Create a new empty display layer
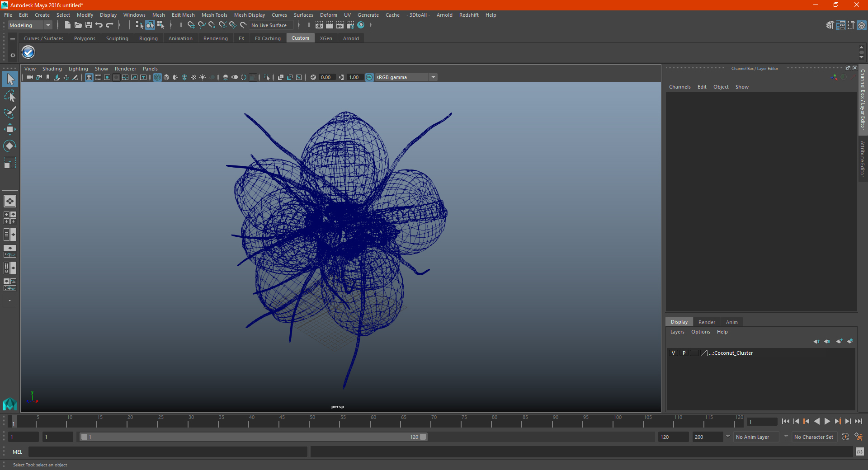 tap(840, 341)
